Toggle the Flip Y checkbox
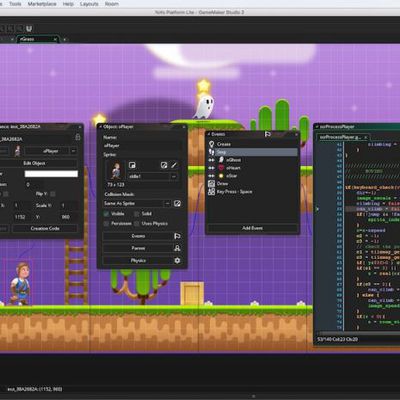 click(53, 194)
